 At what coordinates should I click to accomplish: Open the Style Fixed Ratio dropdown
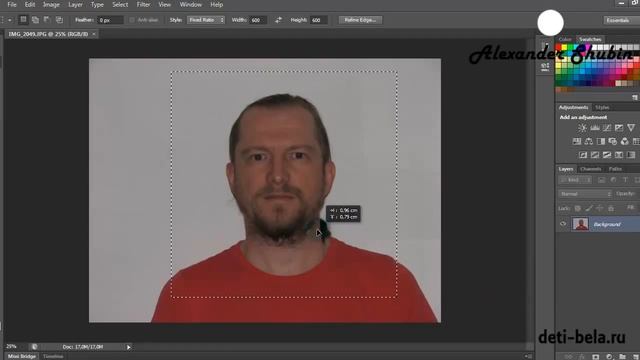coord(206,20)
